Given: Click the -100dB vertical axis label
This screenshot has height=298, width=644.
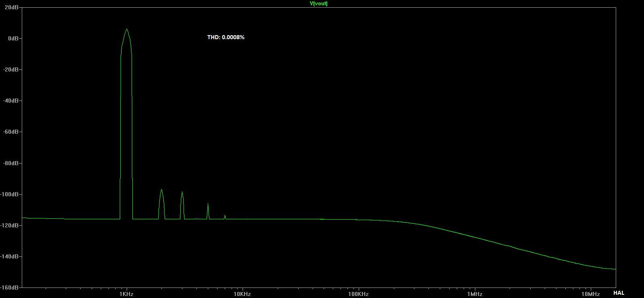Looking at the screenshot, I should click(x=10, y=194).
